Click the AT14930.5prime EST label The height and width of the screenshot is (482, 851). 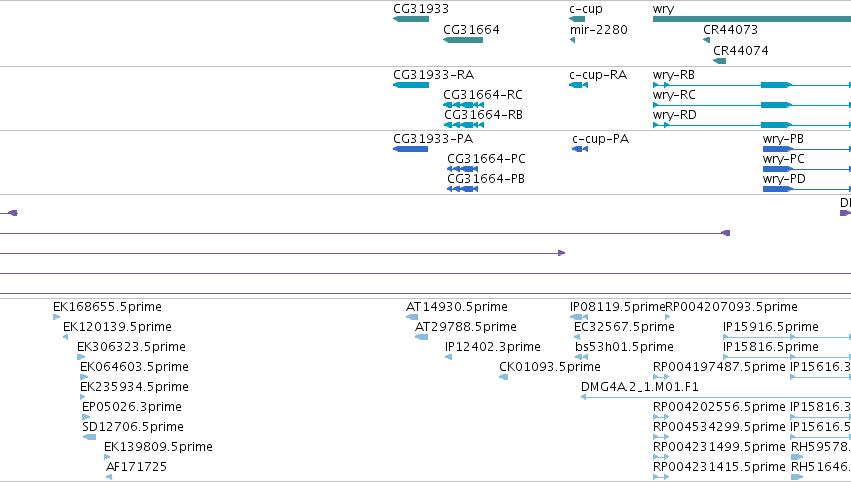pos(456,307)
